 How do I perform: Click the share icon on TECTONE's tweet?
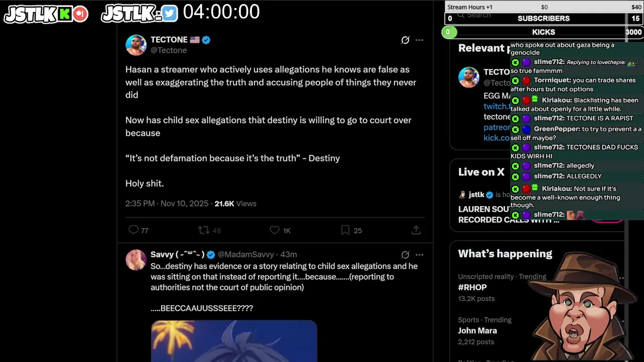[x=416, y=230]
